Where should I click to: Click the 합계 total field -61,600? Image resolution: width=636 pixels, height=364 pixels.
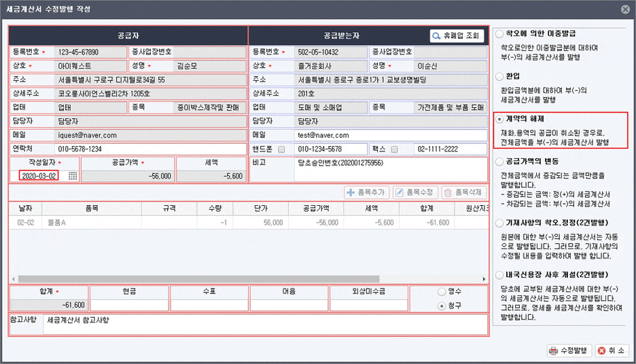pyautogui.click(x=49, y=305)
